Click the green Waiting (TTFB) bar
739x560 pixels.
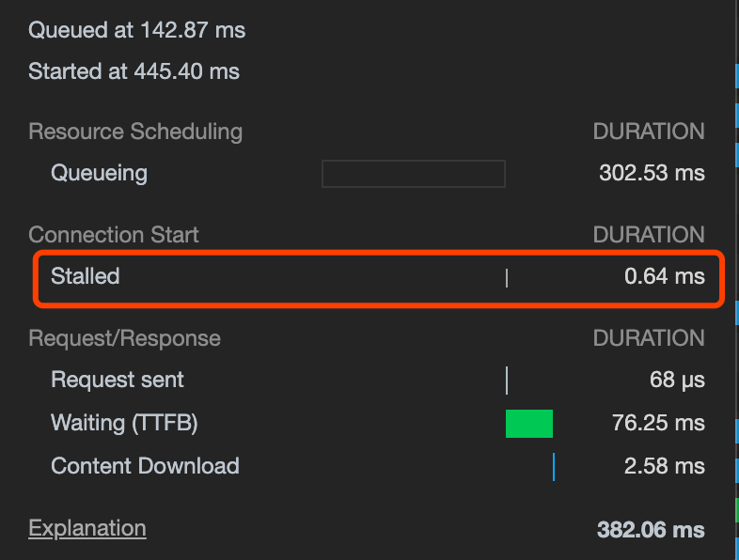tap(528, 424)
